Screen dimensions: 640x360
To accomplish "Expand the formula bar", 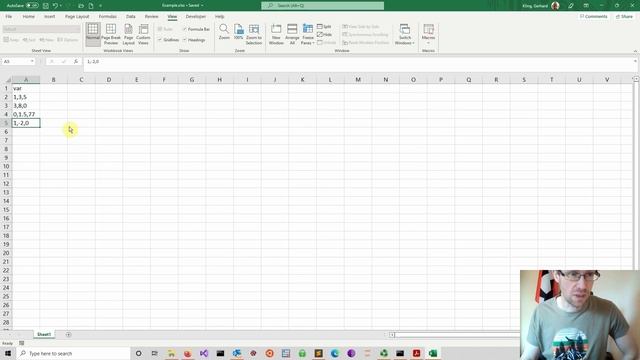I will pos(635,61).
